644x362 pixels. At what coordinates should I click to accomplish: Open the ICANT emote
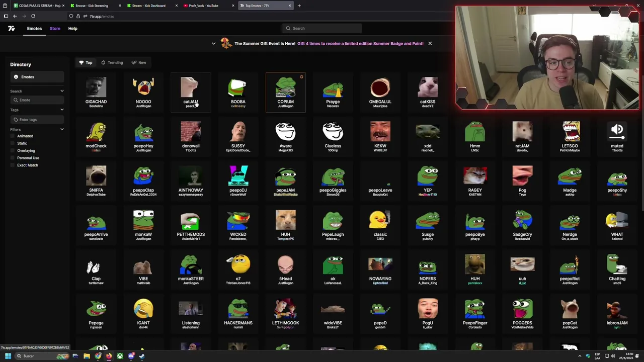tap(143, 314)
